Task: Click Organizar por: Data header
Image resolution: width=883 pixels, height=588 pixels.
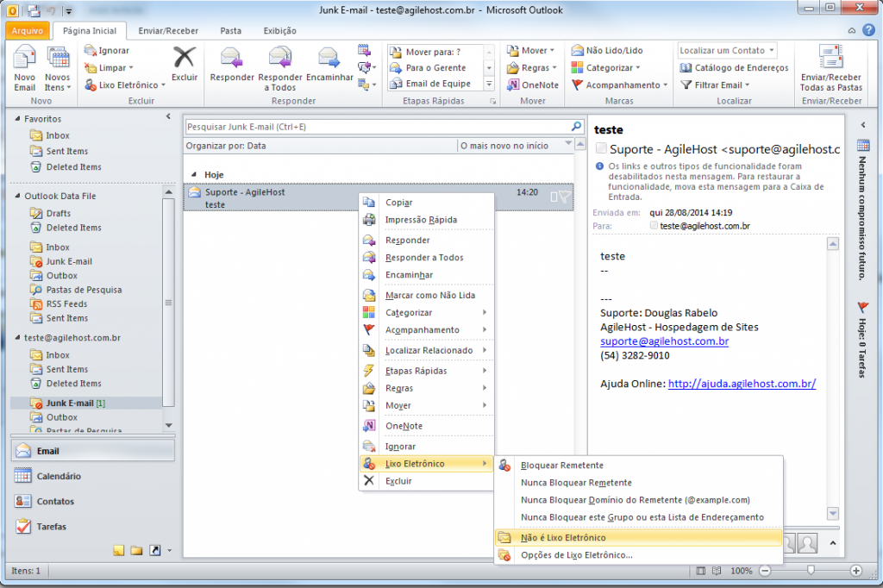Action: pyautogui.click(x=227, y=146)
